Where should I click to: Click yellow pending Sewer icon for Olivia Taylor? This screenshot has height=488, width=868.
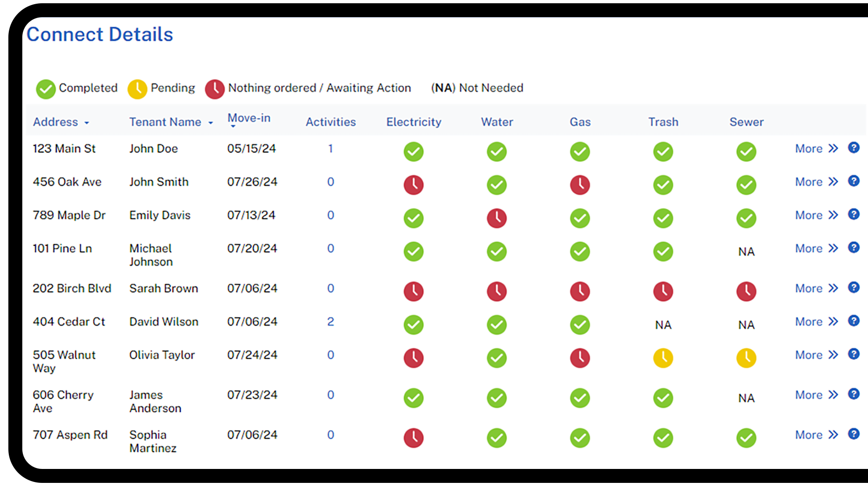coord(746,358)
